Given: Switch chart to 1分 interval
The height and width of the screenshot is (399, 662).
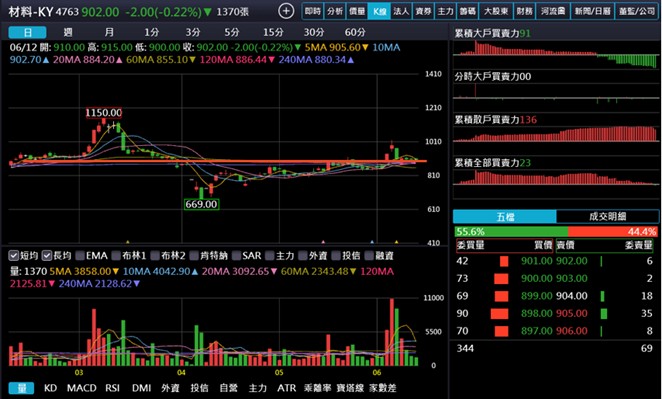Looking at the screenshot, I should pos(152,32).
